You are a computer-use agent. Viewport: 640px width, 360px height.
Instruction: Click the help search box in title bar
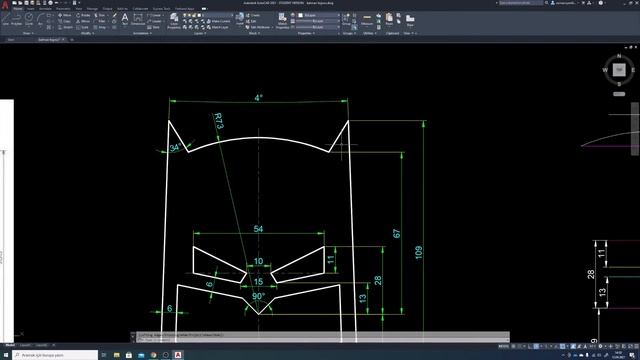[x=521, y=3]
